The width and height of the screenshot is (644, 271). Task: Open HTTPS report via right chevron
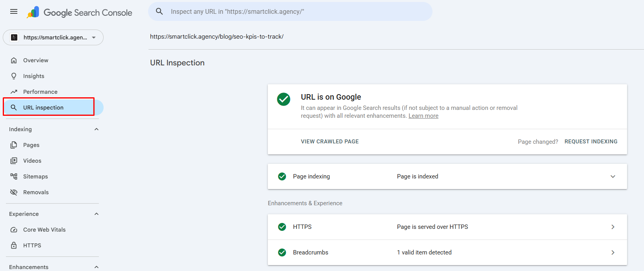pos(613,227)
